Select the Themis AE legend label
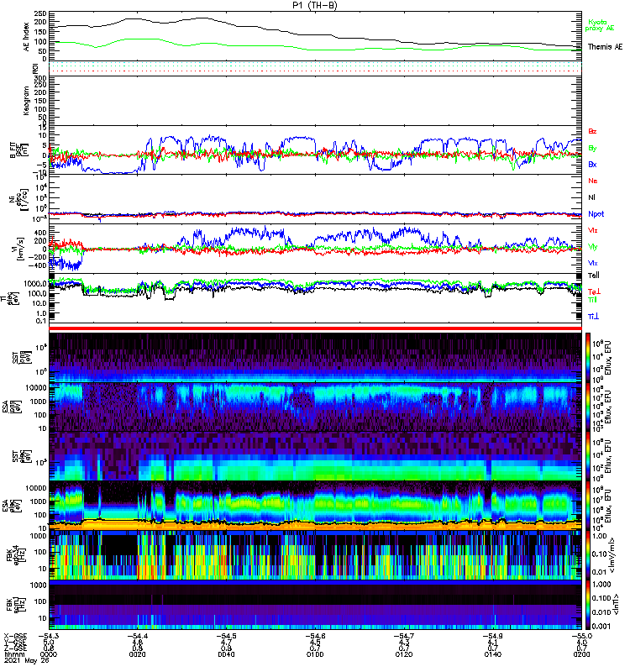Image resolution: width=630 pixels, height=672 pixels. 605,47
